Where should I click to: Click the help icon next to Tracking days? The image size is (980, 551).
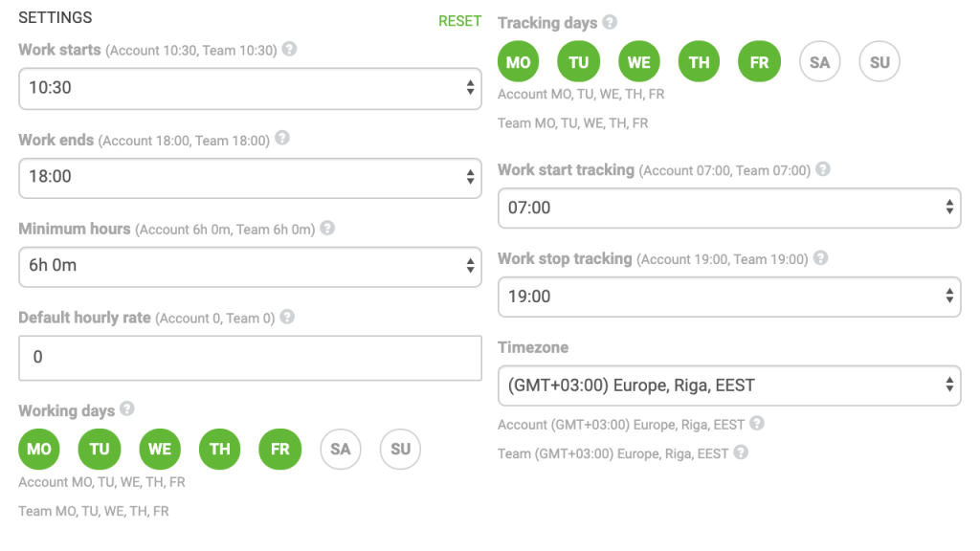[608, 22]
